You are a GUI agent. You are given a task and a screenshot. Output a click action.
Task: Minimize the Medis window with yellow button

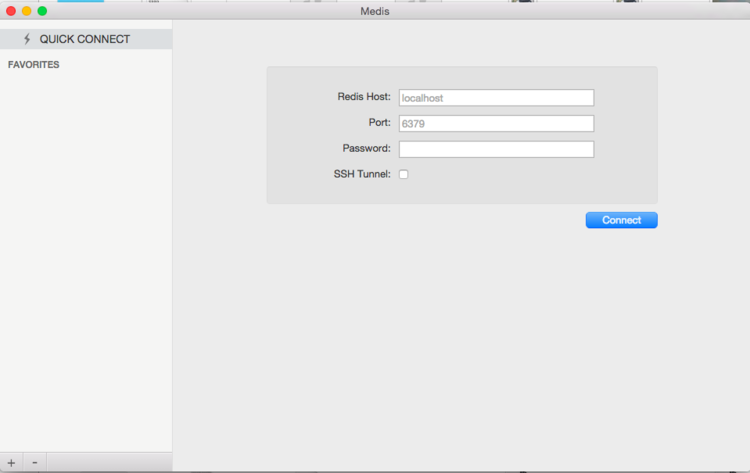pos(27,11)
